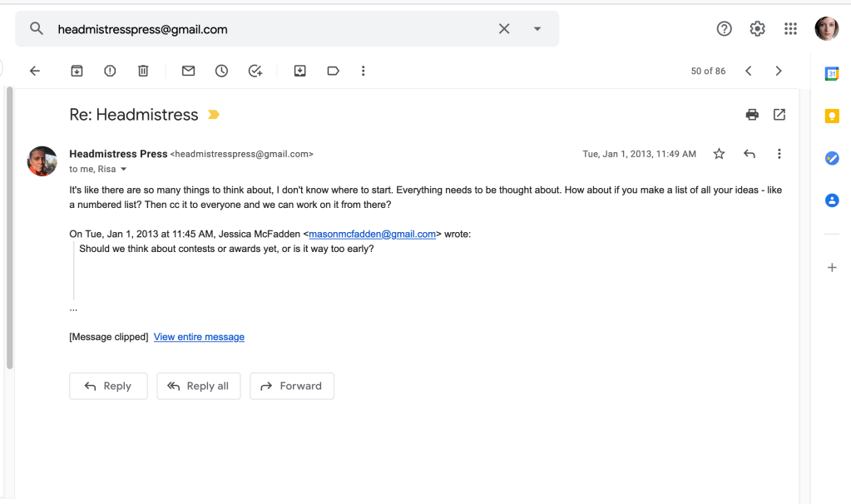The width and height of the screenshot is (851, 504).
Task: Report this message as spam
Action: point(110,72)
